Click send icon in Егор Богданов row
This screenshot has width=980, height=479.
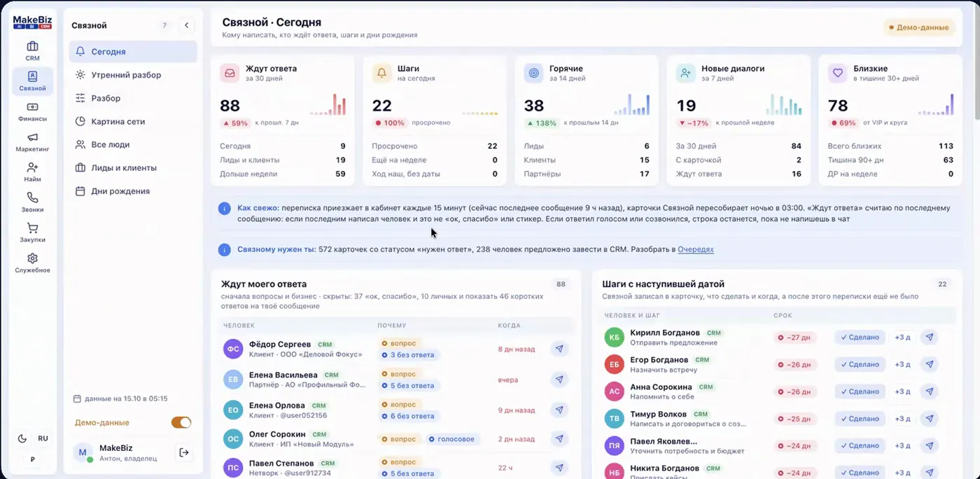tap(929, 364)
